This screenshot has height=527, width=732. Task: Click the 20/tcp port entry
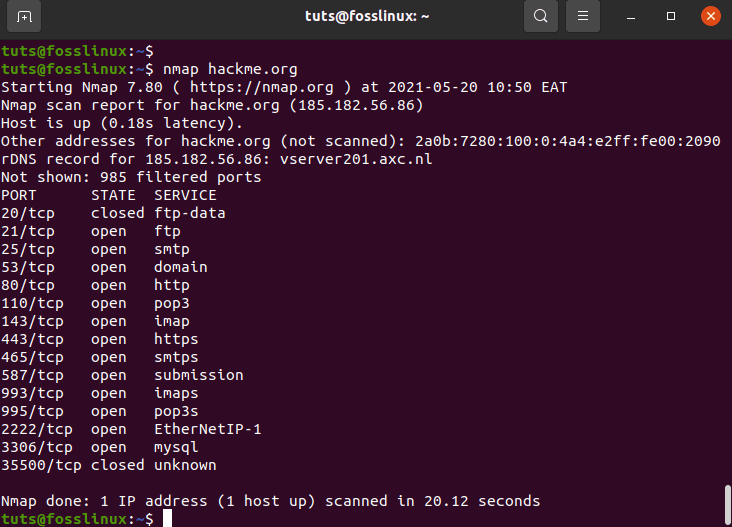28,213
